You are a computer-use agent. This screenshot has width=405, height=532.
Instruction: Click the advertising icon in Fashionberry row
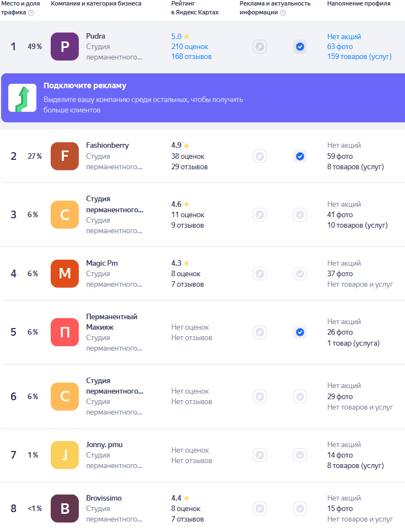[260, 156]
